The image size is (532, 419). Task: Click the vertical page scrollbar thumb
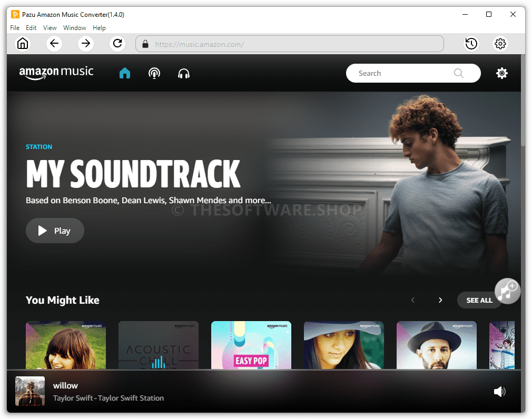523,102
